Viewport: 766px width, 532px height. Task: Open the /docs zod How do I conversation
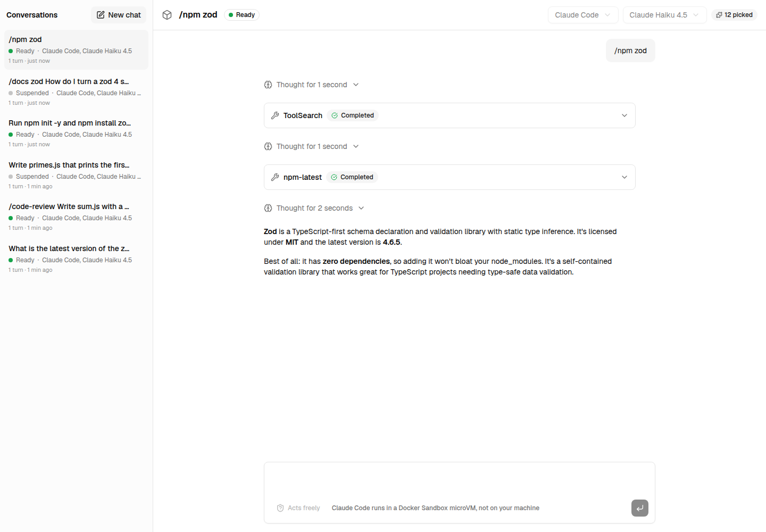click(x=76, y=92)
